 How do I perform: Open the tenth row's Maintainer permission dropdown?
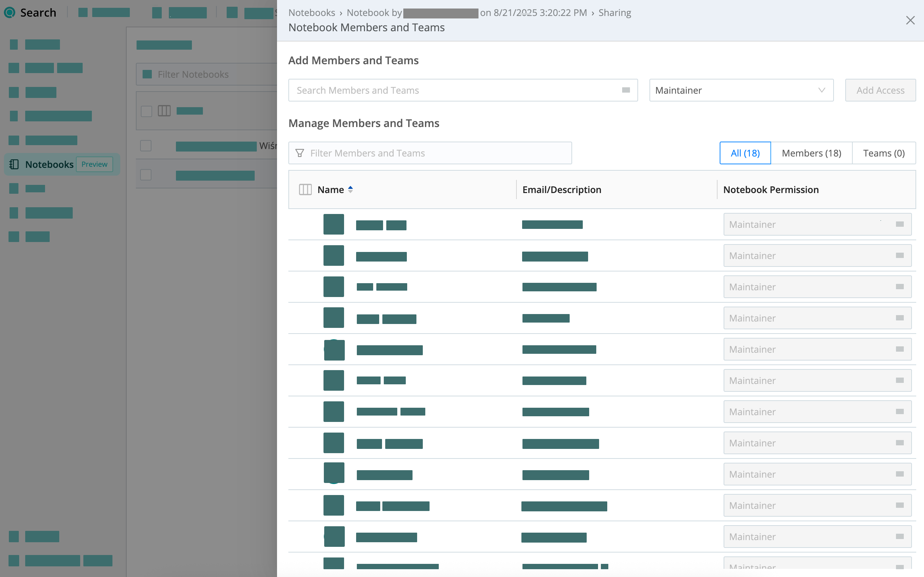tap(817, 506)
